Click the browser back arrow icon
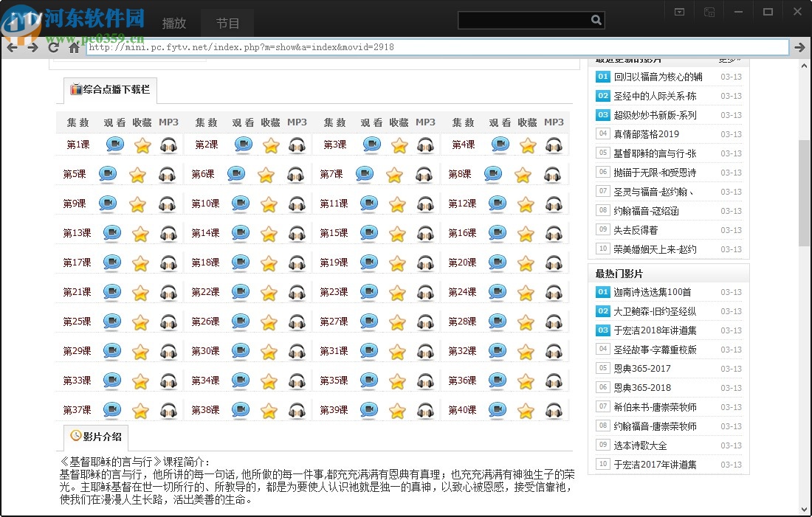 coord(12,46)
